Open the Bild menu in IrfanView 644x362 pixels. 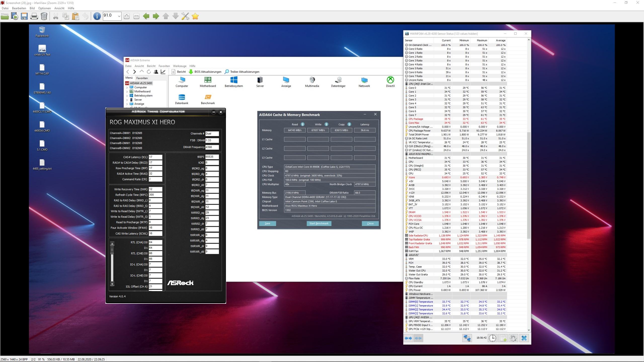32,8
